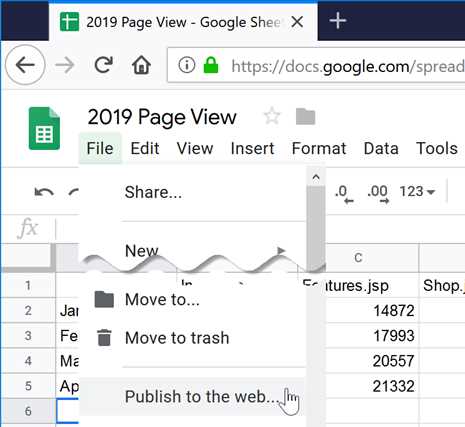
Task: Open the Format menu
Action: [x=319, y=148]
